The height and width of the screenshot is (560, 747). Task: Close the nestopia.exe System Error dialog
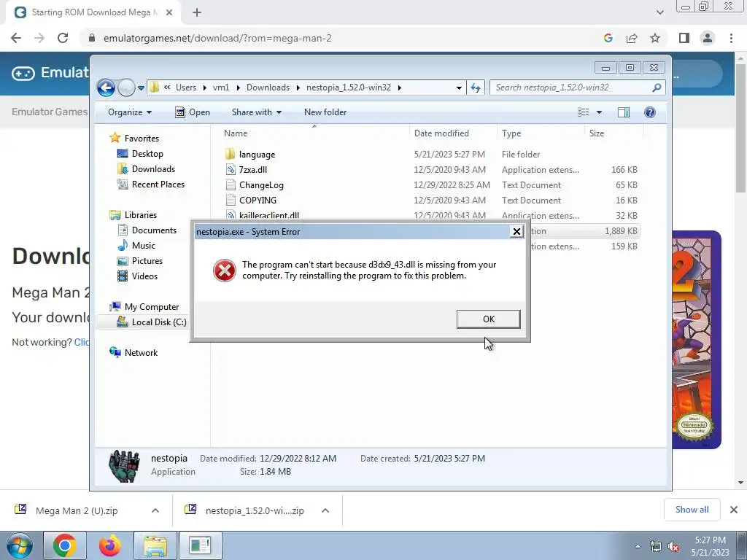516,231
